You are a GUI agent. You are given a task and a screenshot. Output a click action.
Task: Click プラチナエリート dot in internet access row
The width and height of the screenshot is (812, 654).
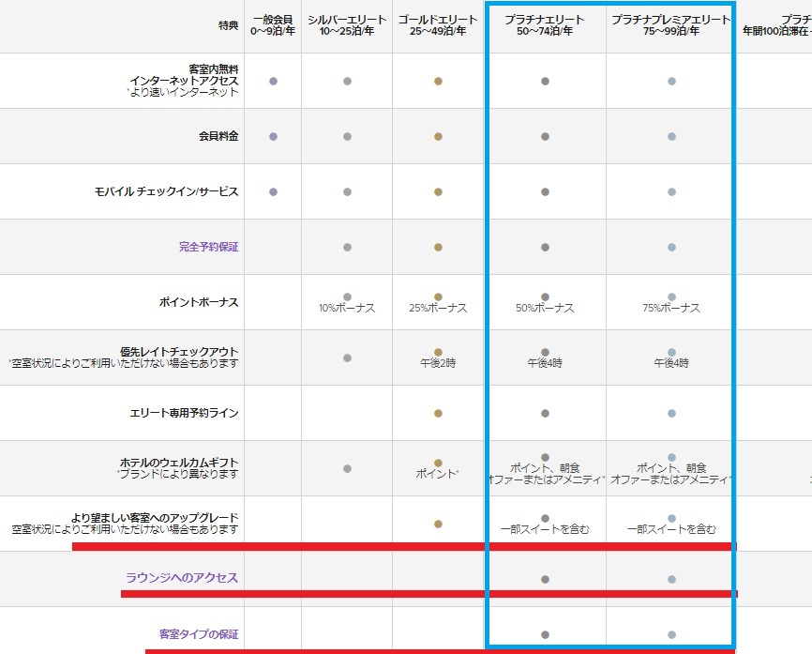click(545, 82)
